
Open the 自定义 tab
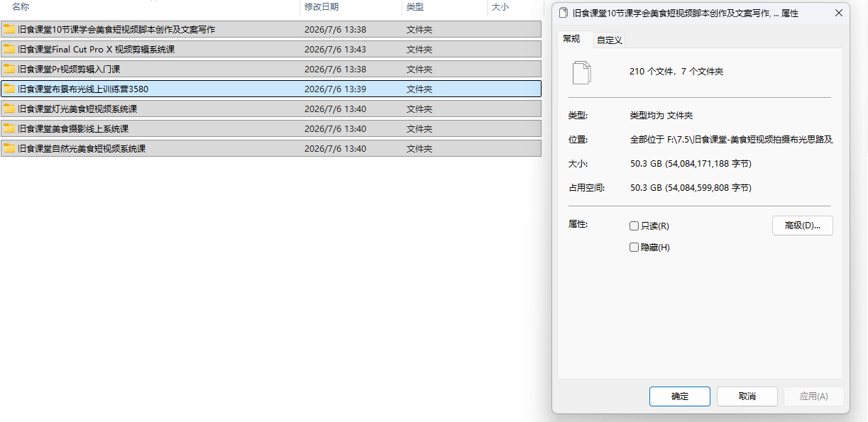pos(610,40)
